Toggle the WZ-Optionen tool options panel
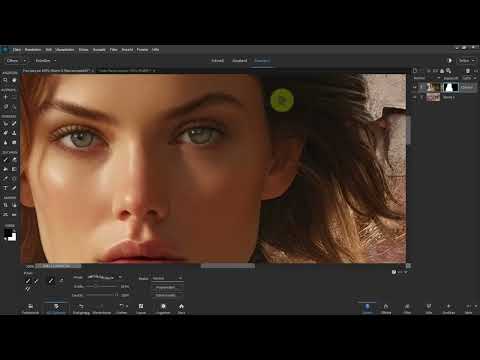The image size is (480, 360). [56, 308]
